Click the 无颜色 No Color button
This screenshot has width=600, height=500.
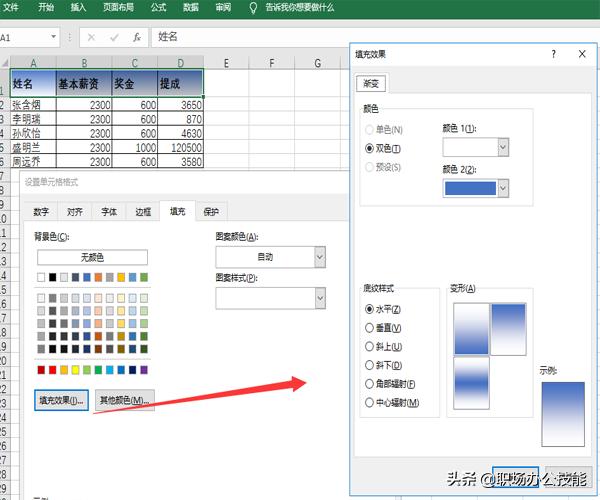tap(92, 257)
